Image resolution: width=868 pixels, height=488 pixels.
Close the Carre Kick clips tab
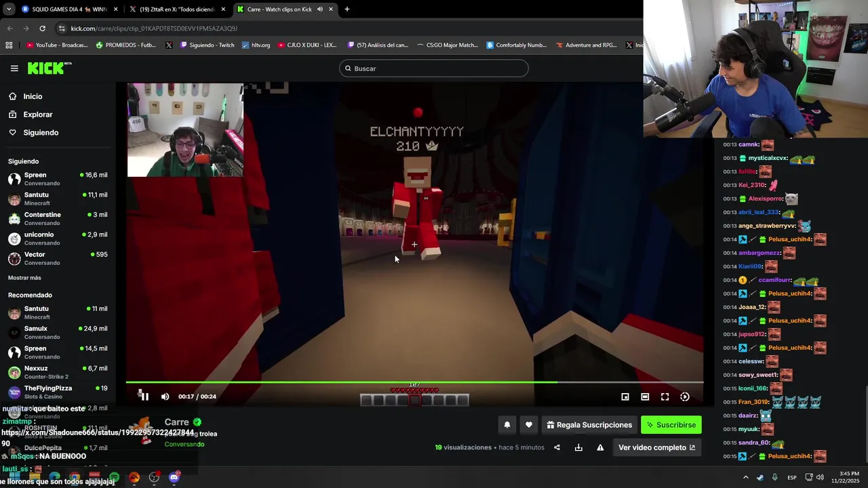(331, 9)
